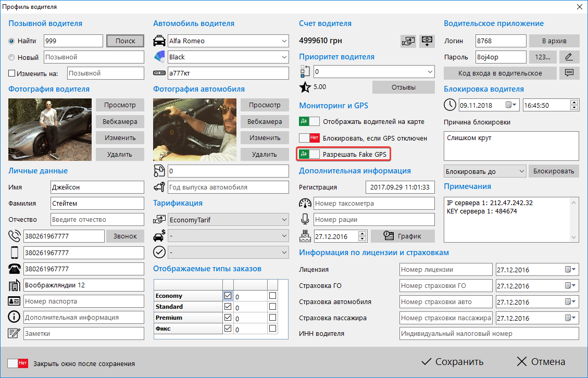This screenshot has width=588, height=378.
Task: Open the Блокировать до dropdown
Action: point(522,171)
